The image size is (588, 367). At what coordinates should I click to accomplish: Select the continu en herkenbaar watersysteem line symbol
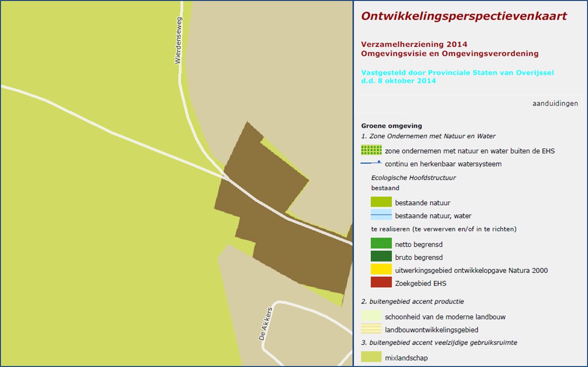371,164
